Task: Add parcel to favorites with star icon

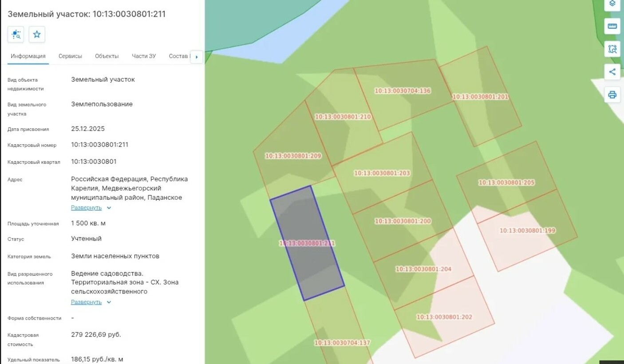Action: (x=37, y=35)
